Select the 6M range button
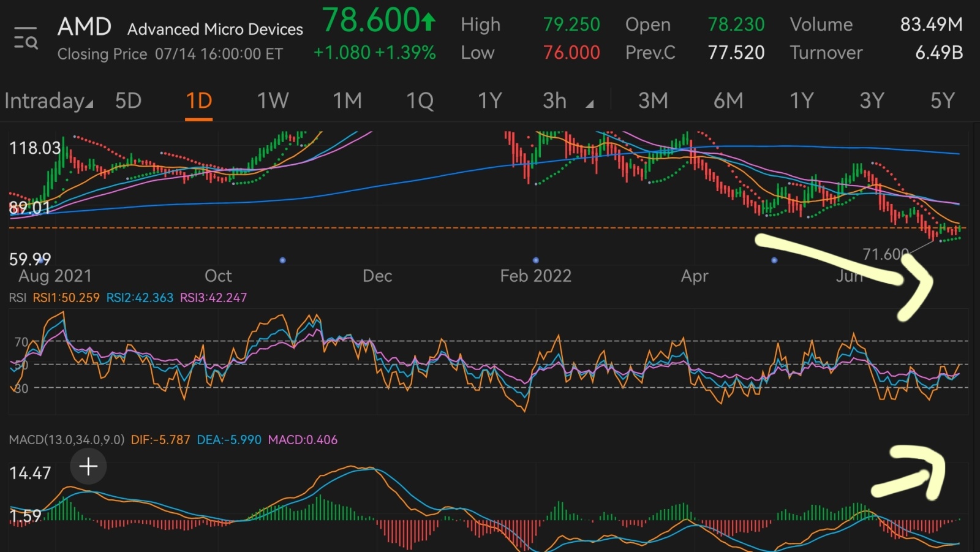 click(x=728, y=100)
